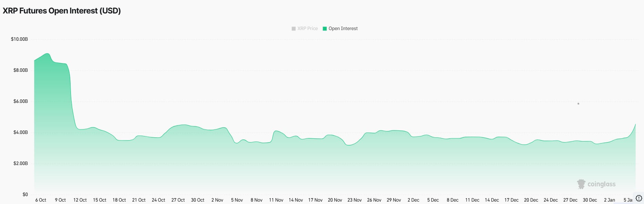Click the gray XRP Price legend square
This screenshot has height=204, width=644.
coord(293,29)
